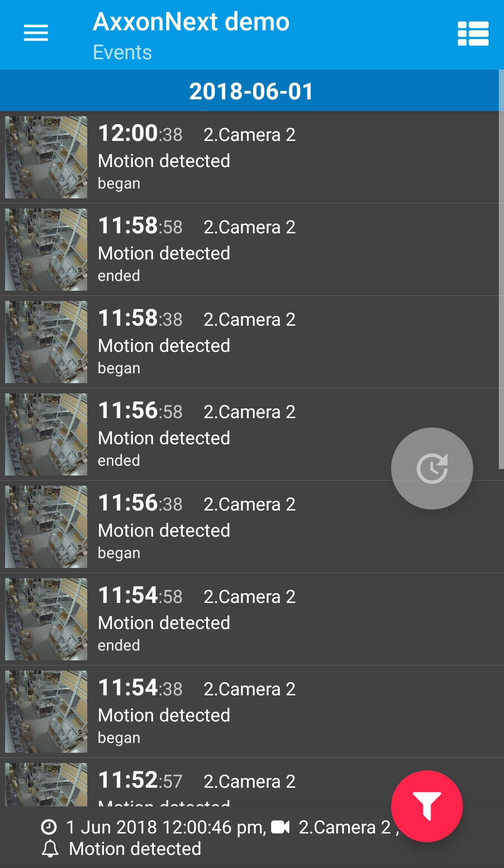Viewport: 504px width, 868px height.
Task: Open thumbnail of the 11:54:38 event
Action: [46, 712]
